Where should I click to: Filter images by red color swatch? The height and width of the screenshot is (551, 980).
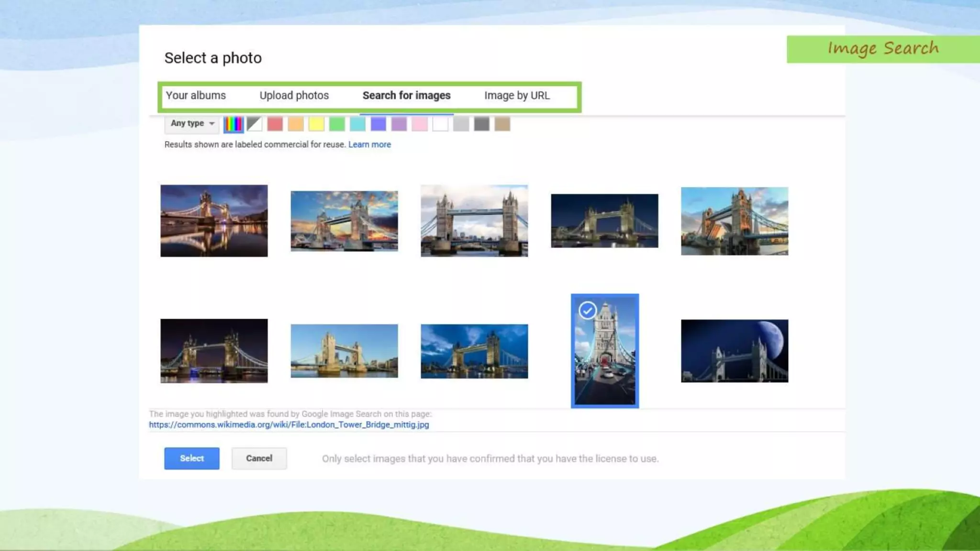(275, 124)
